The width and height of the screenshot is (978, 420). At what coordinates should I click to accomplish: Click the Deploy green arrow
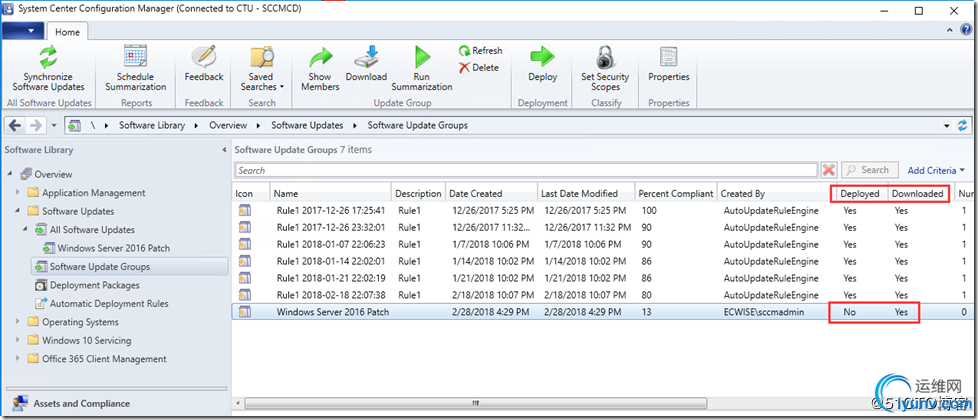pyautogui.click(x=542, y=57)
